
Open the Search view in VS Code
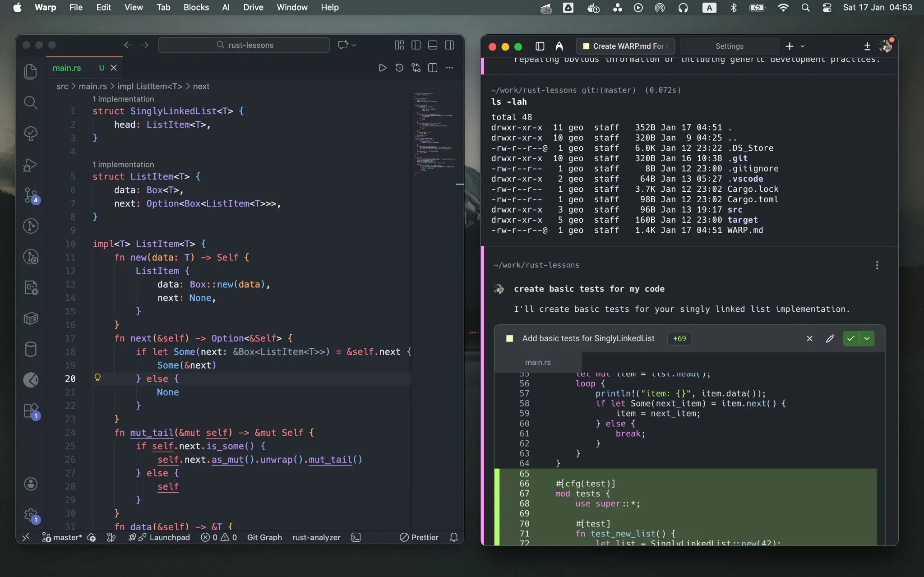pos(31,103)
